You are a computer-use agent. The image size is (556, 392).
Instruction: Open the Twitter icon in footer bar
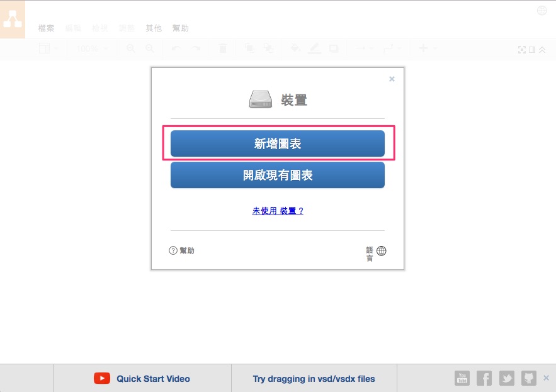click(506, 378)
